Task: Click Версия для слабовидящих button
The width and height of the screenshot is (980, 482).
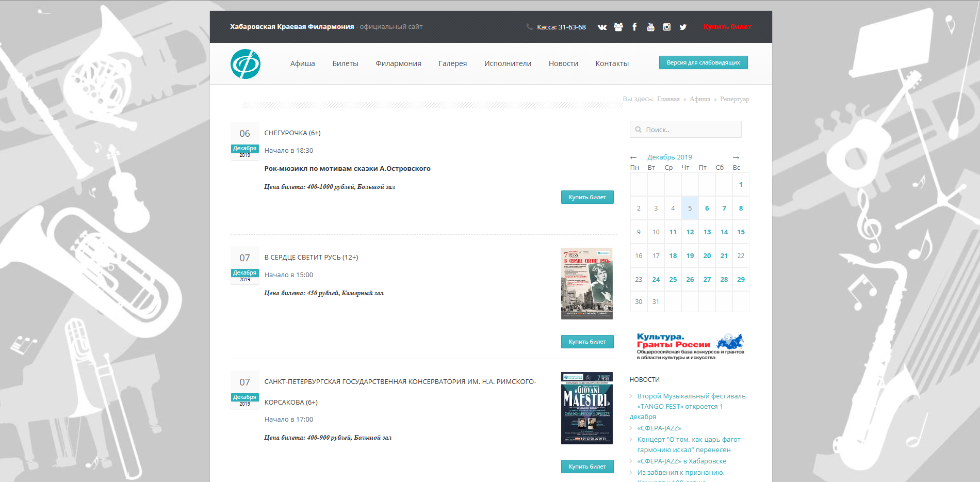Action: tap(703, 62)
